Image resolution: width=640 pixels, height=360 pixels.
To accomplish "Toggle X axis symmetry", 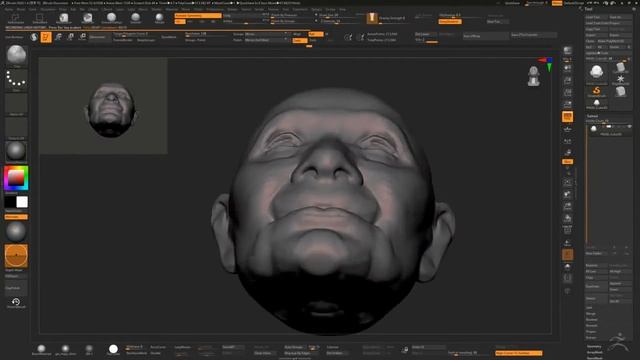I will pos(180,21).
